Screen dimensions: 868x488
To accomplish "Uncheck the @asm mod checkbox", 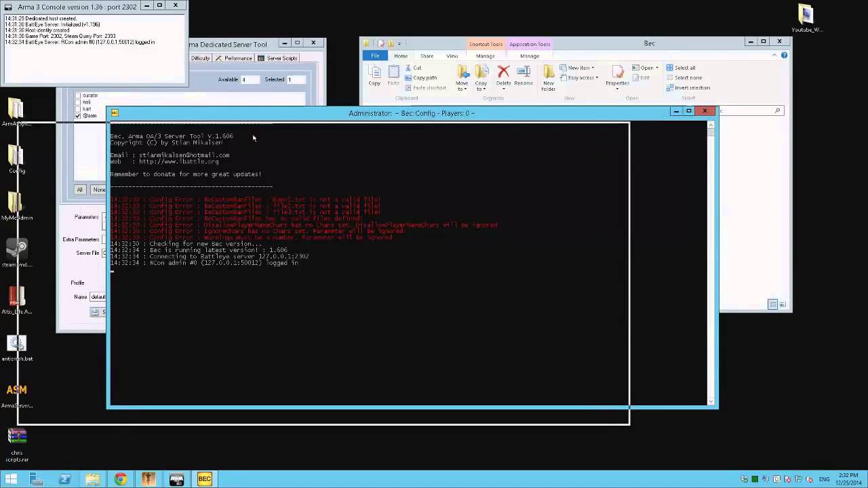I will point(78,116).
